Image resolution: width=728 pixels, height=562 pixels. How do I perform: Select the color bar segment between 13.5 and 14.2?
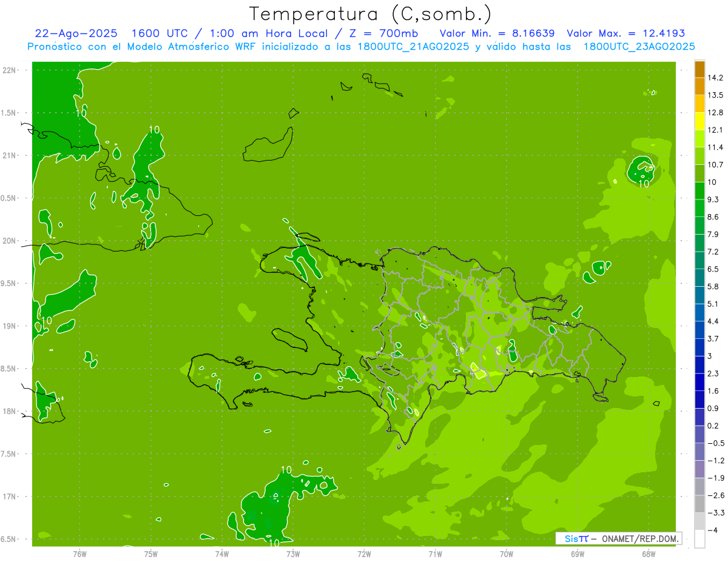coord(699,86)
